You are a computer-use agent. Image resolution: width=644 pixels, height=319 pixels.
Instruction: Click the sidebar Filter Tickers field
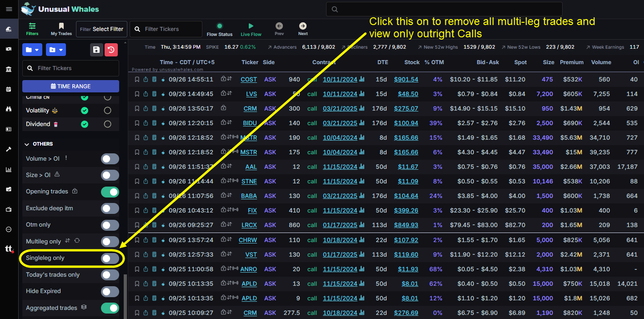coord(70,68)
